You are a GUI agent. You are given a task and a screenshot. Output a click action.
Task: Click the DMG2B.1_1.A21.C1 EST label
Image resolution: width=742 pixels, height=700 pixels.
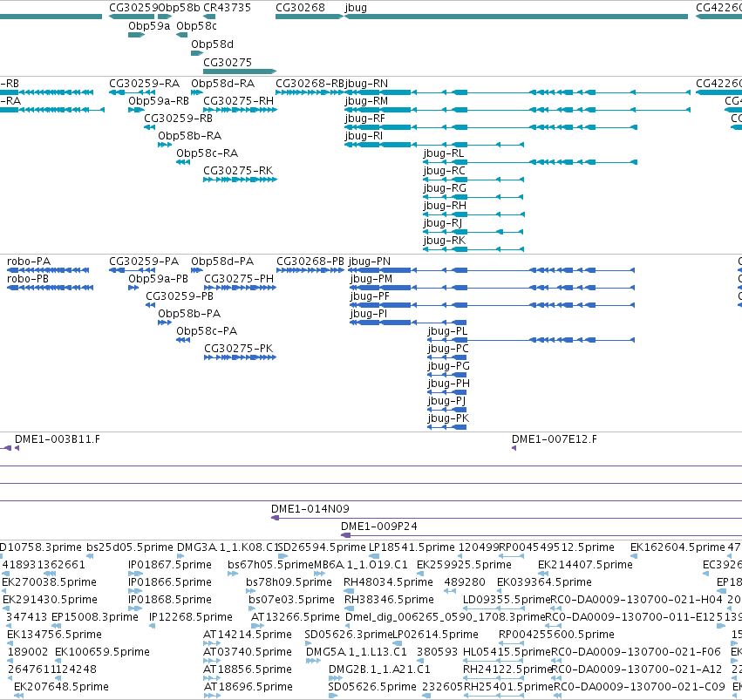(379, 669)
